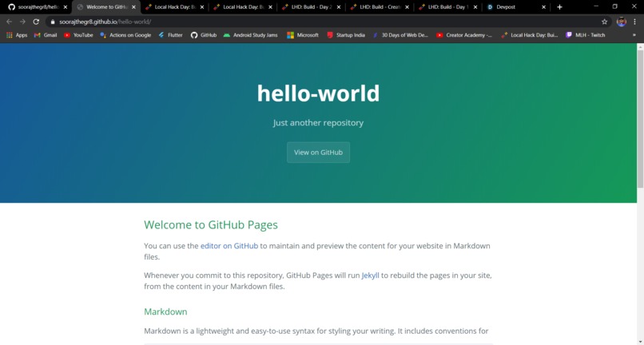This screenshot has width=644, height=345.
Task: Open Chrome's three-dot menu
Action: [635, 22]
